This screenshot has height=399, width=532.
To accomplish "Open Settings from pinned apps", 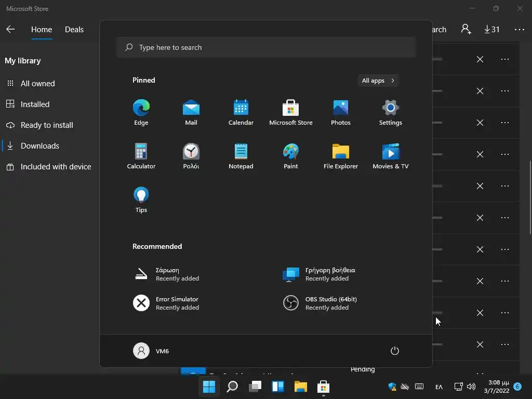I will click(391, 113).
